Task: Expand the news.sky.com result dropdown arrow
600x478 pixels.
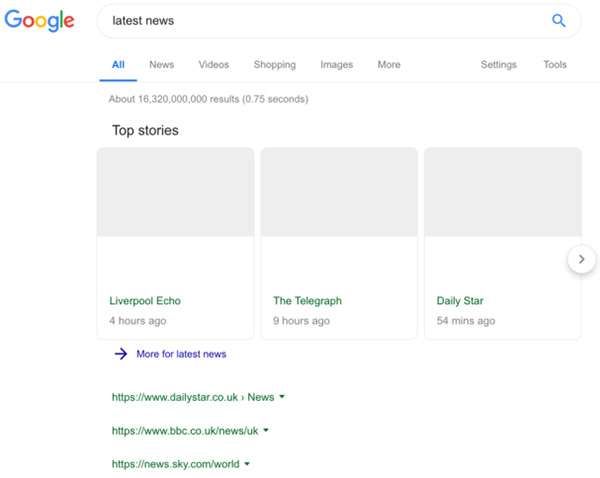Action: [247, 464]
